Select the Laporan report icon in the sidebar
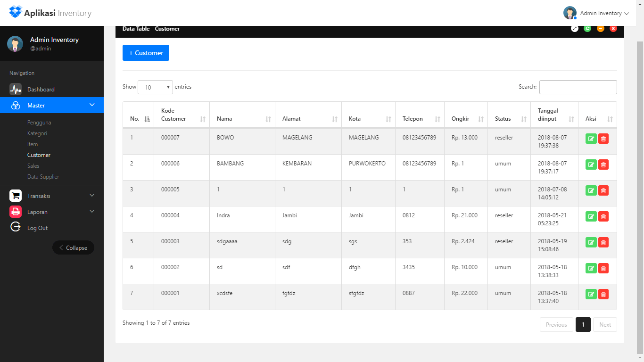This screenshot has height=362, width=644. 15,211
